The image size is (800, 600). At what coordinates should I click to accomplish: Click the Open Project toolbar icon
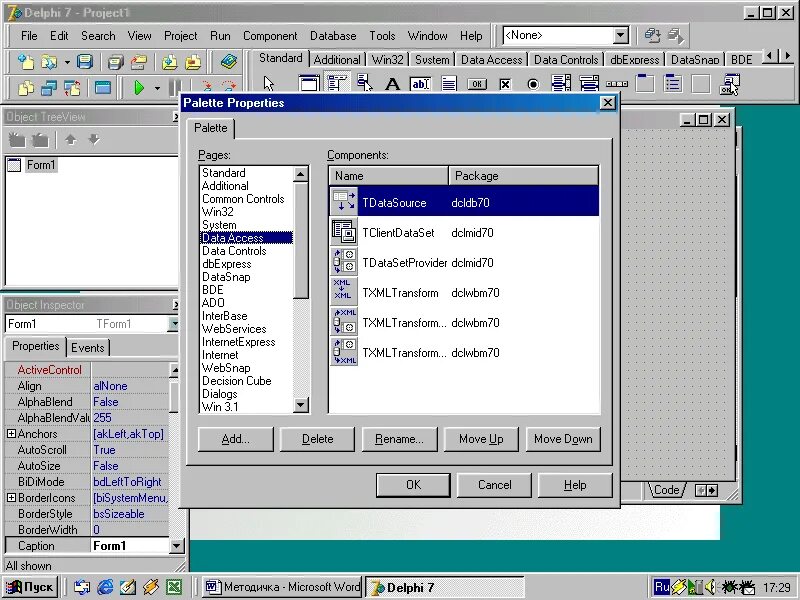coord(139,62)
